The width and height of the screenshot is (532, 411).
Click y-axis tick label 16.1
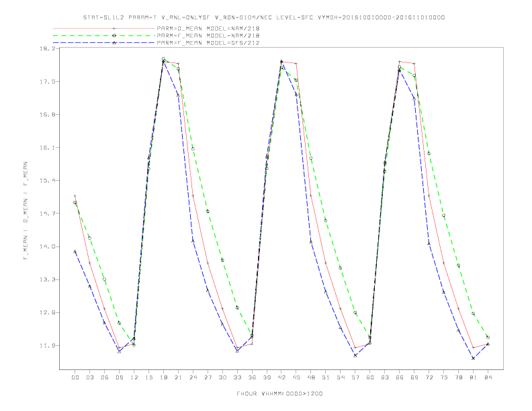(47, 148)
